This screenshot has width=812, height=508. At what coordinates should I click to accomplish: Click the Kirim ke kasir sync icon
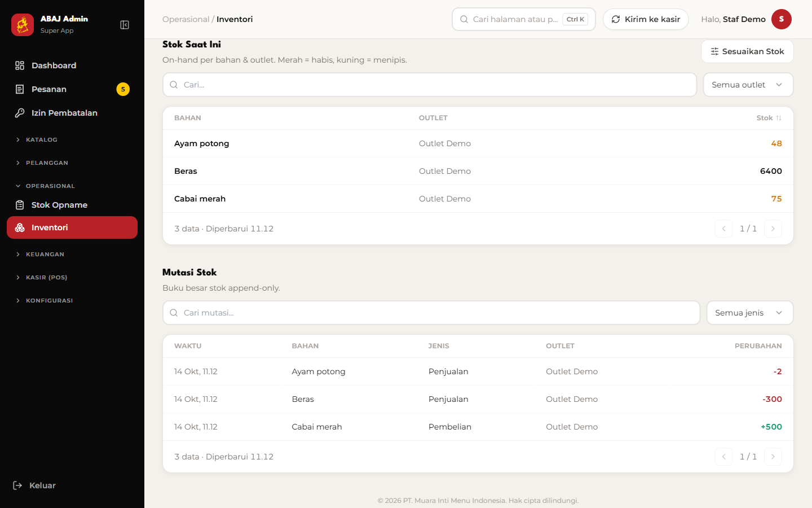click(x=616, y=19)
